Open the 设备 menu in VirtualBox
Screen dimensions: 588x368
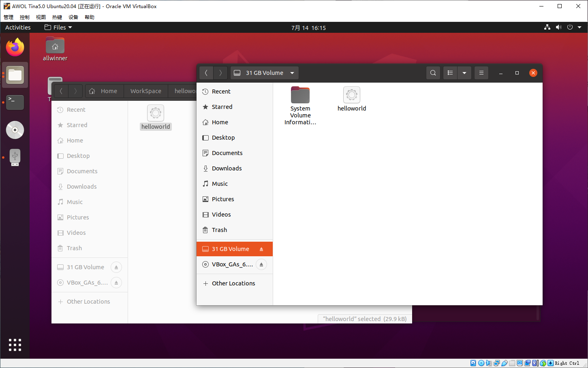[x=73, y=17]
